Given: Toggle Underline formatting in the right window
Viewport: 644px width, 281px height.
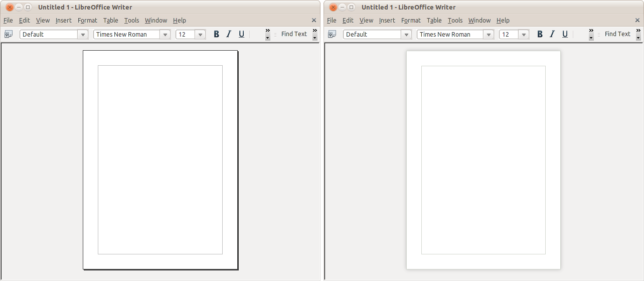Looking at the screenshot, I should (x=565, y=34).
